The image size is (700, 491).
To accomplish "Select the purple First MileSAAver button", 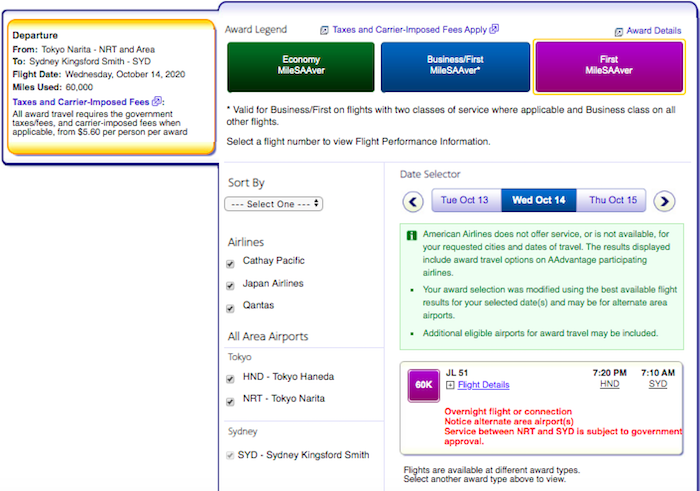I will [x=608, y=66].
